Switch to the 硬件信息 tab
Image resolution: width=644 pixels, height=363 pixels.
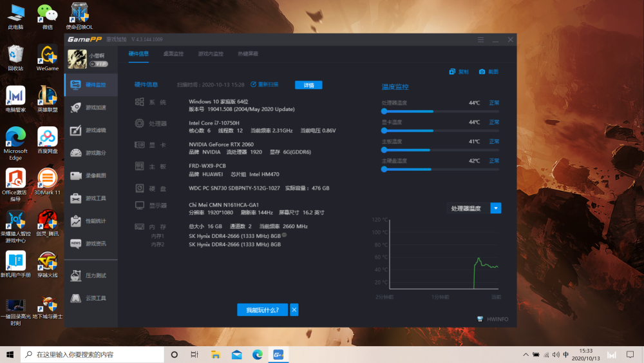[x=138, y=54]
